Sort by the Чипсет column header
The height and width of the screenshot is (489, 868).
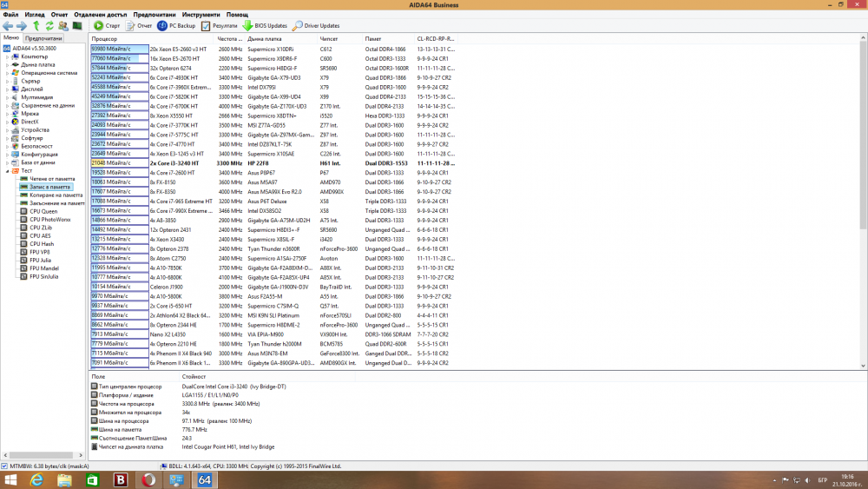[339, 39]
